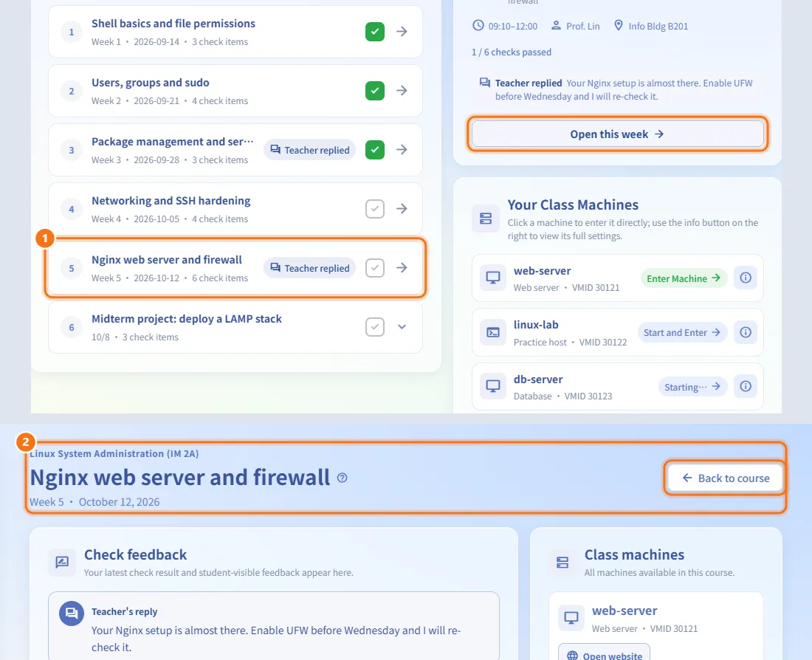Click Enter Machine for web-server
The image size is (812, 660).
tap(684, 278)
